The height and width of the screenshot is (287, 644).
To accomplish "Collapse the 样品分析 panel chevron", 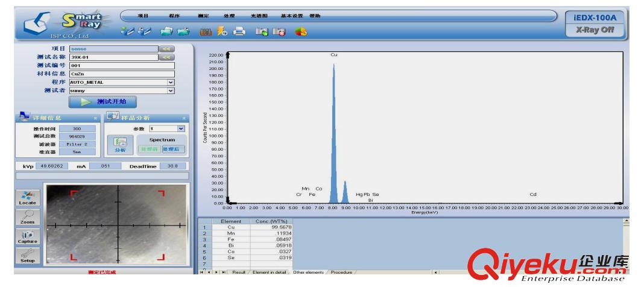I will (x=183, y=118).
